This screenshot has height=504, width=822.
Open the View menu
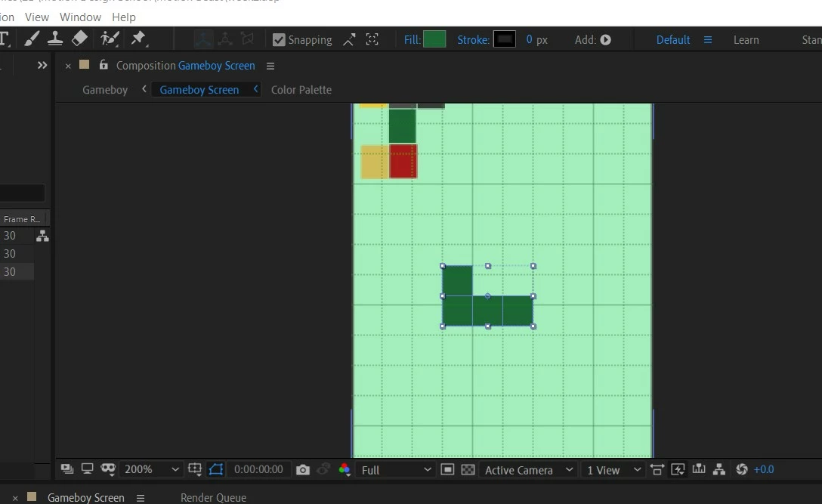(37, 17)
